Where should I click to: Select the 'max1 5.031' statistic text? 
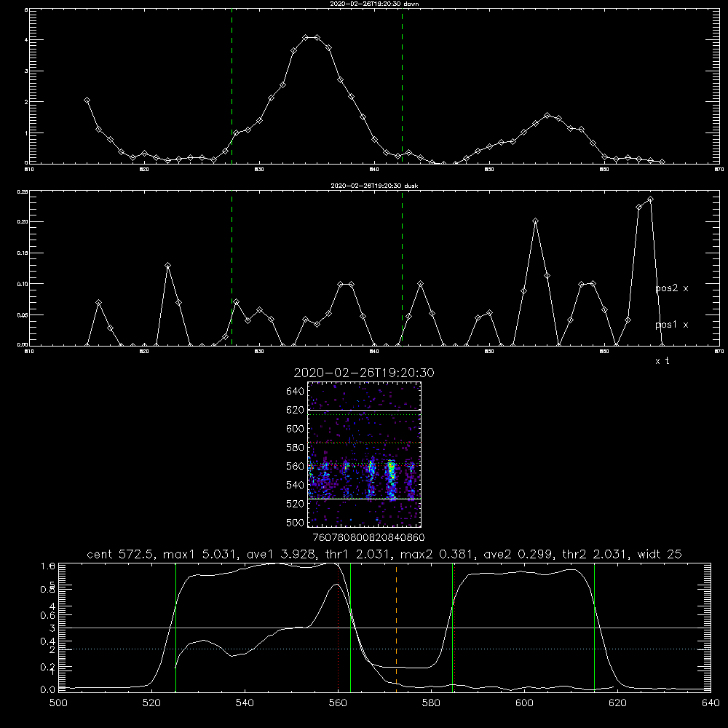pyautogui.click(x=199, y=554)
